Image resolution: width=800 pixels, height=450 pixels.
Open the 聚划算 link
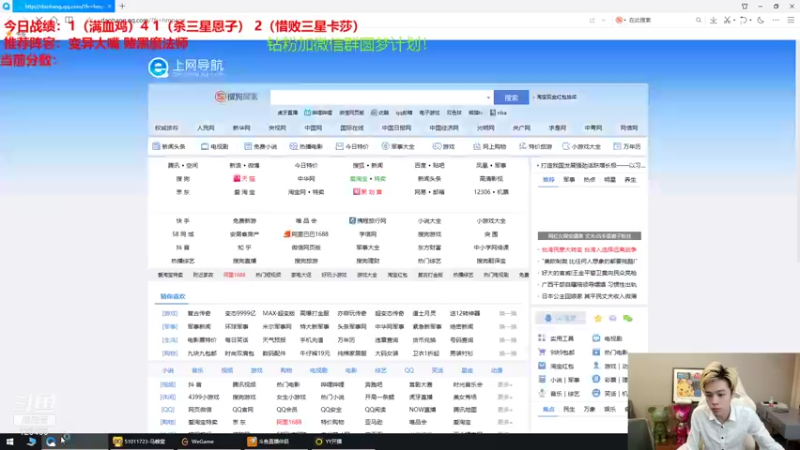coord(367,192)
